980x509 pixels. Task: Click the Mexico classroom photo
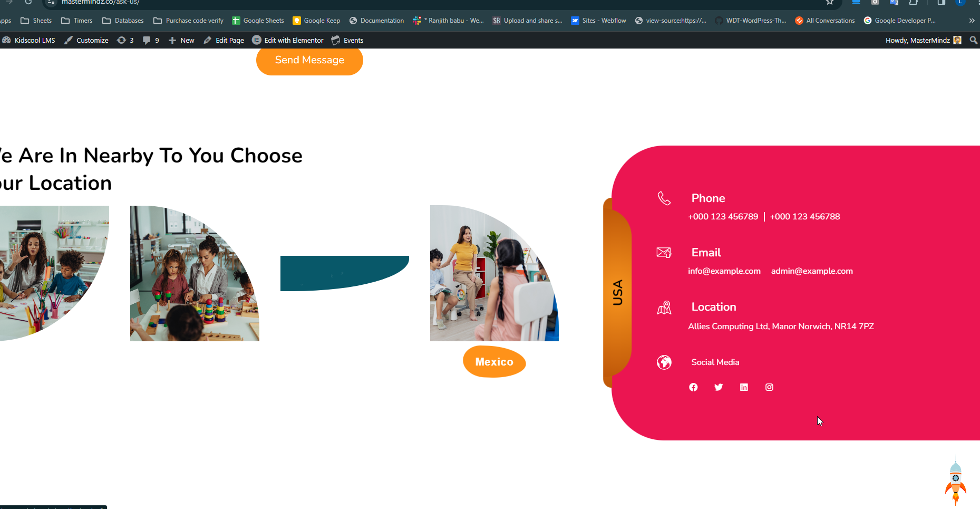coord(494,273)
